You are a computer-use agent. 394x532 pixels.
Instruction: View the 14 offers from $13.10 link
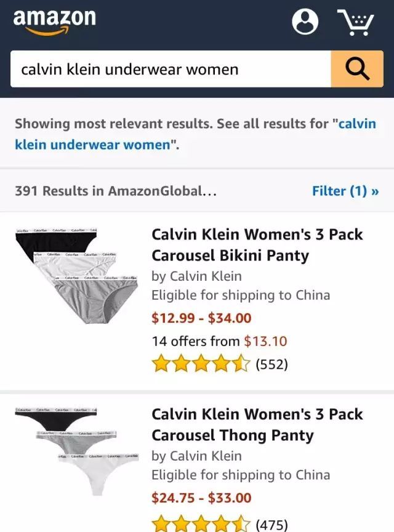[x=219, y=341]
